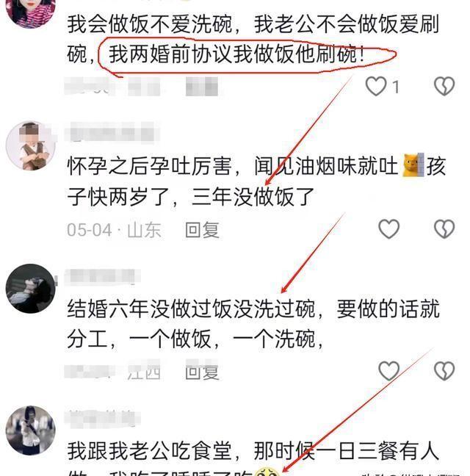The image size is (470, 476).
Task: Open avatar of the 吃食堂 commenter
Action: tap(30, 430)
